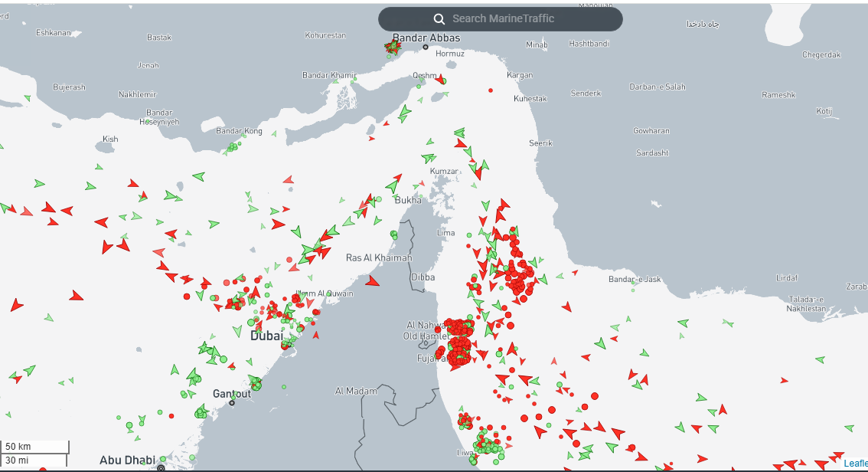Image resolution: width=868 pixels, height=472 pixels.
Task: Select the red vessel arrow between Qeshm and Hormuz
Action: coord(439,79)
